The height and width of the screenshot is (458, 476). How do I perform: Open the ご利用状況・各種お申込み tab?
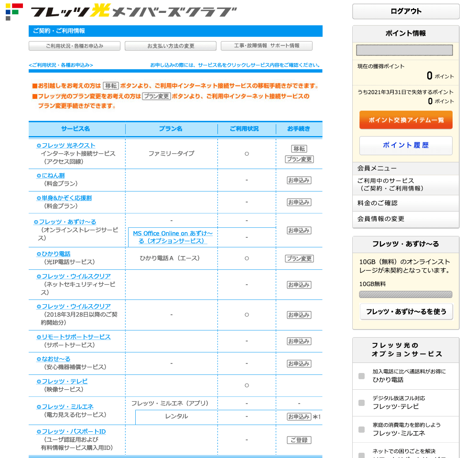point(75,46)
